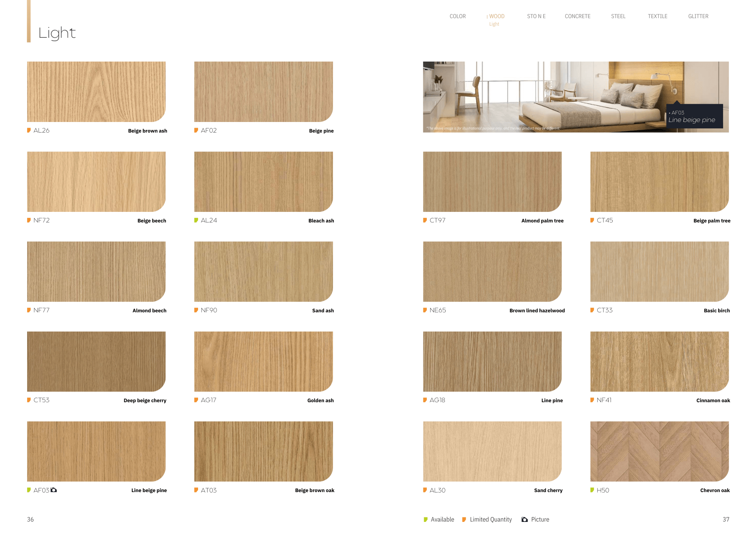
Task: Select the Chevron oak H50 swatch
Action: pos(659,451)
